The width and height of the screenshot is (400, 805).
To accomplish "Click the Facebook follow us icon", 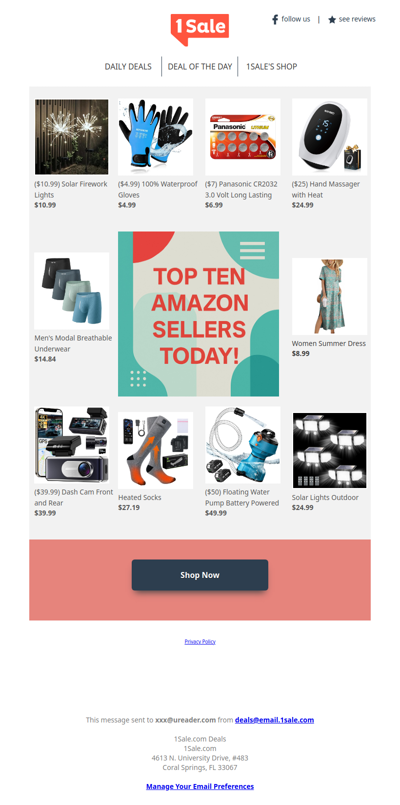I will [x=275, y=20].
